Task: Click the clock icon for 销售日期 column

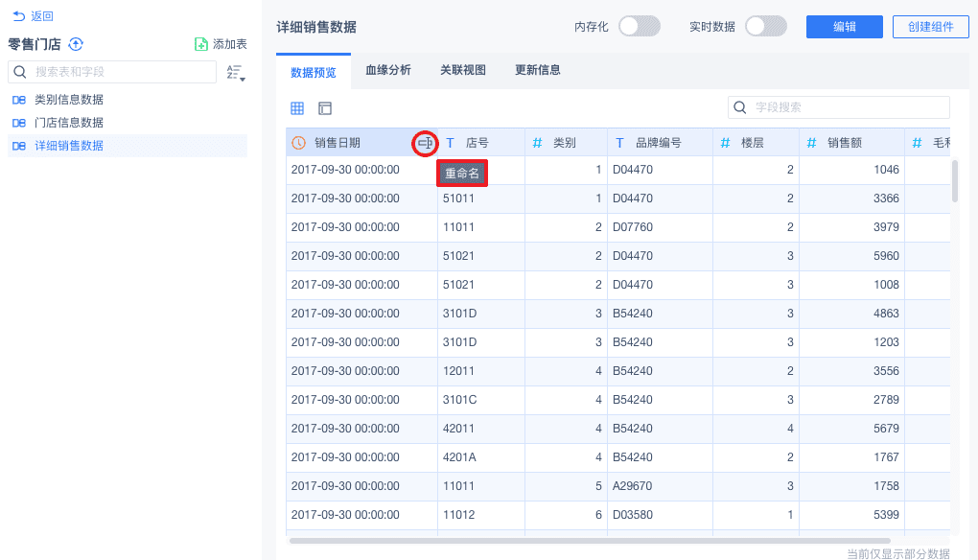Action: (x=299, y=143)
